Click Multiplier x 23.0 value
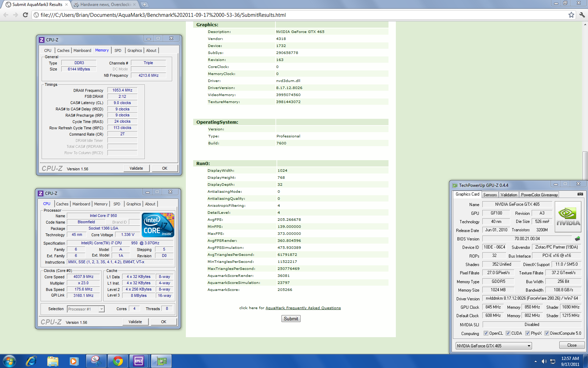Image resolution: width=588 pixels, height=368 pixels. coord(83,283)
